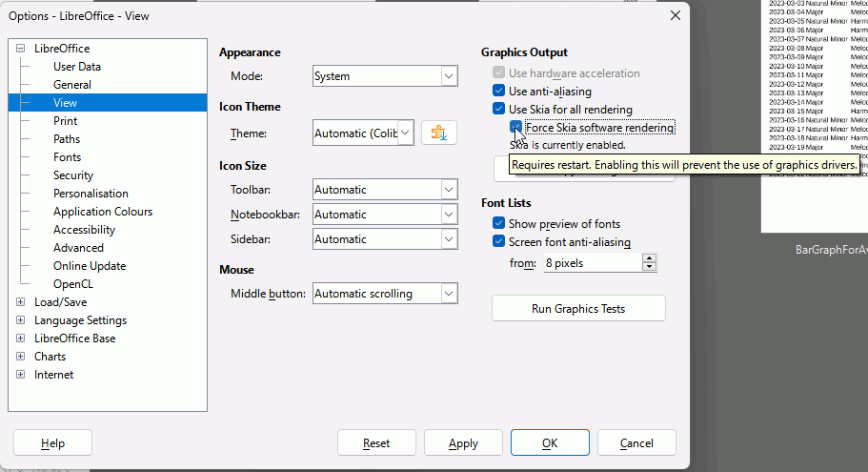Select Online Update in options tree
The width and height of the screenshot is (868, 472).
pyautogui.click(x=90, y=266)
